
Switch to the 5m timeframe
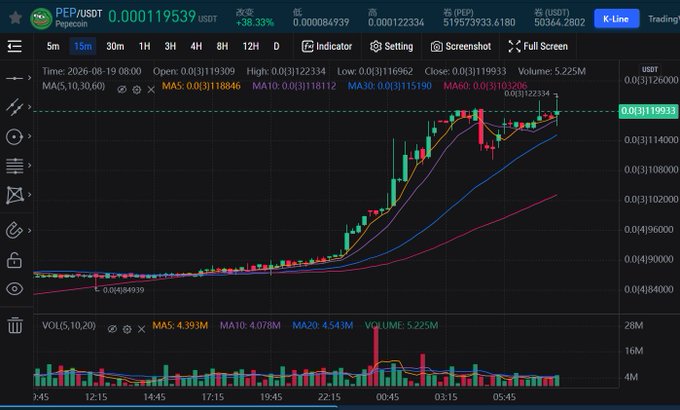pos(53,46)
